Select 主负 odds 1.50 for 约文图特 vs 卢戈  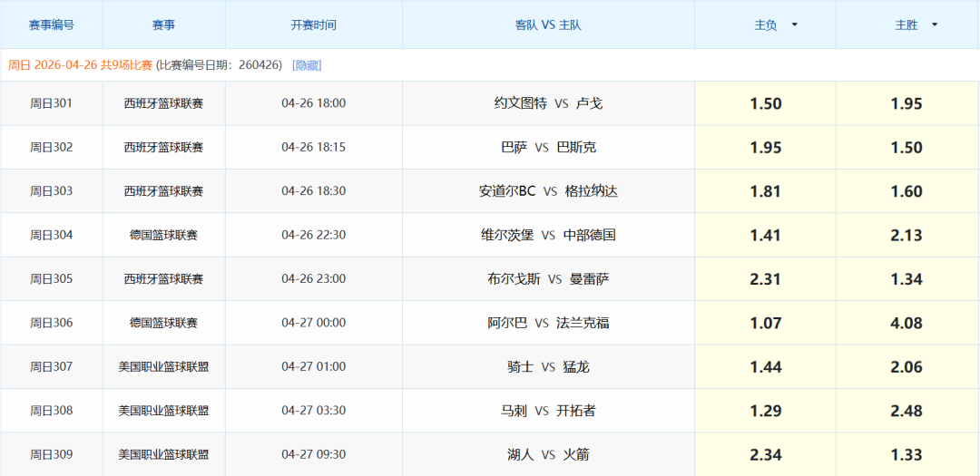pyautogui.click(x=765, y=103)
